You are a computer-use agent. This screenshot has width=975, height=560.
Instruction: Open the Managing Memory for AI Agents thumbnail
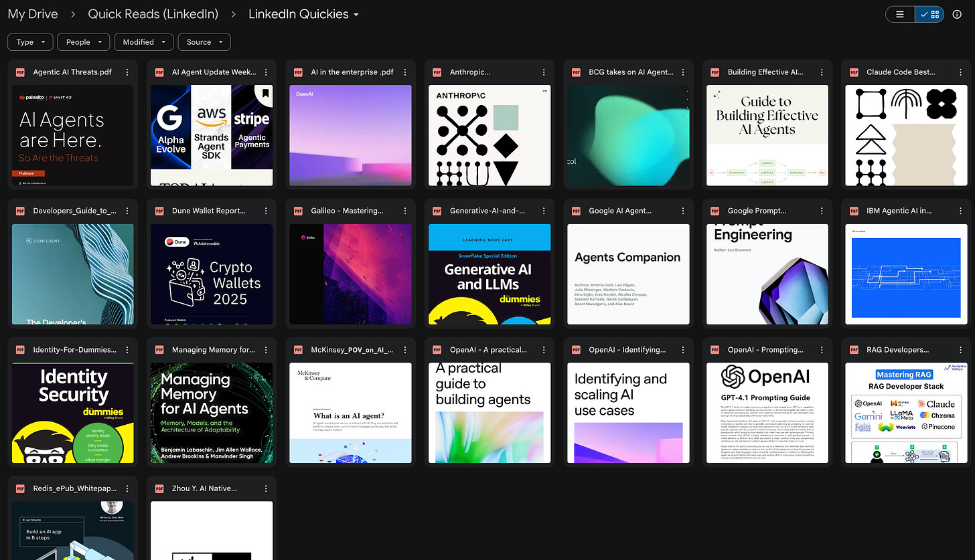pyautogui.click(x=212, y=413)
